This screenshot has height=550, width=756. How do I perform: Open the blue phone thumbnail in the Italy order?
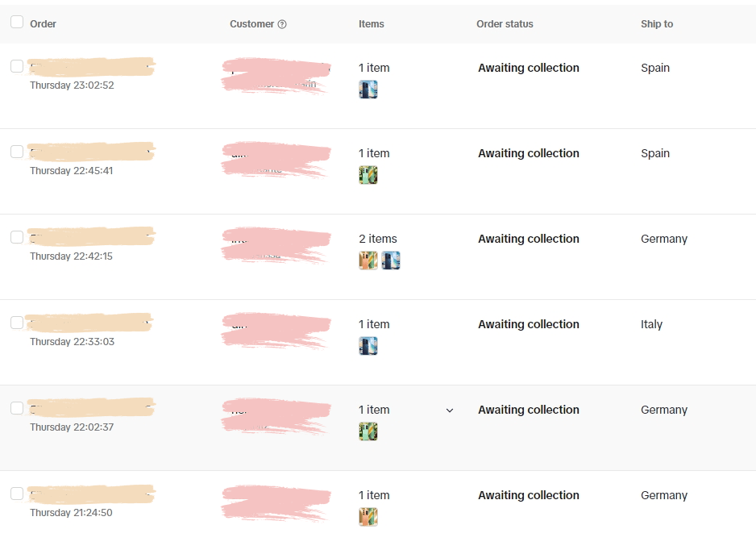click(368, 346)
